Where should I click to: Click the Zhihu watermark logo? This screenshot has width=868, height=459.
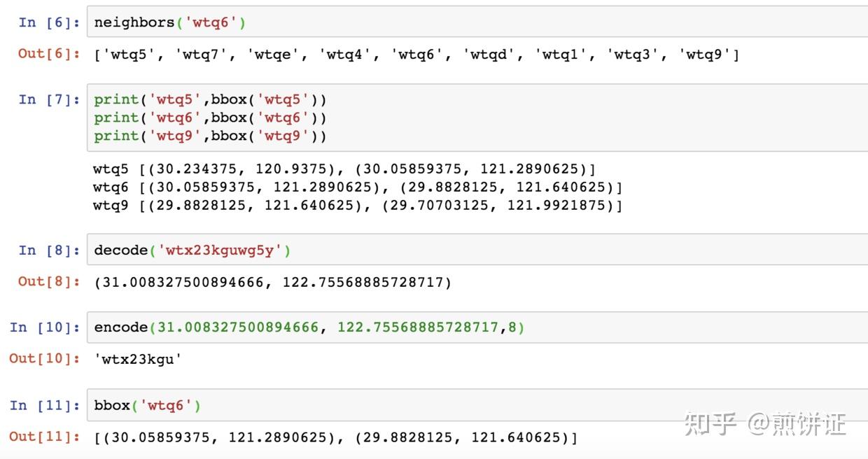pyautogui.click(x=710, y=424)
